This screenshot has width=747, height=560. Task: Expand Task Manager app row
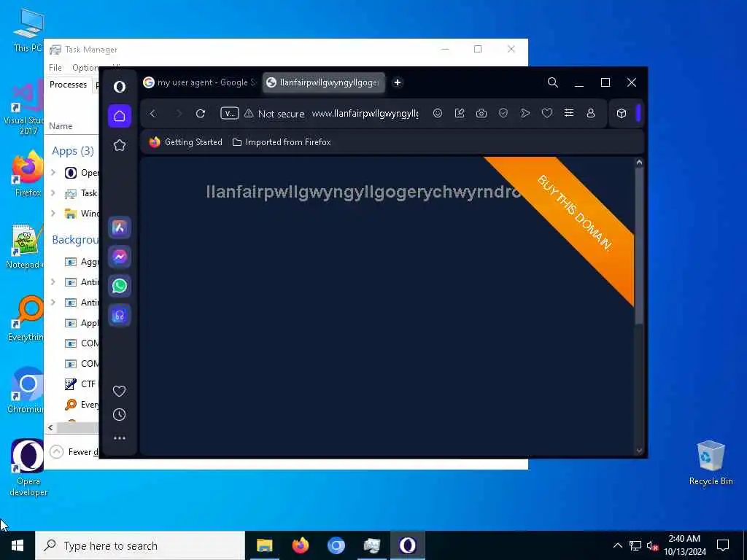[x=53, y=192]
